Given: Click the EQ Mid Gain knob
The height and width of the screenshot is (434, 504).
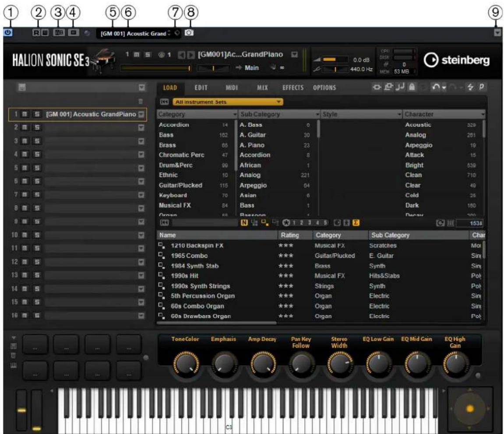Looking at the screenshot, I should pyautogui.click(x=417, y=364).
